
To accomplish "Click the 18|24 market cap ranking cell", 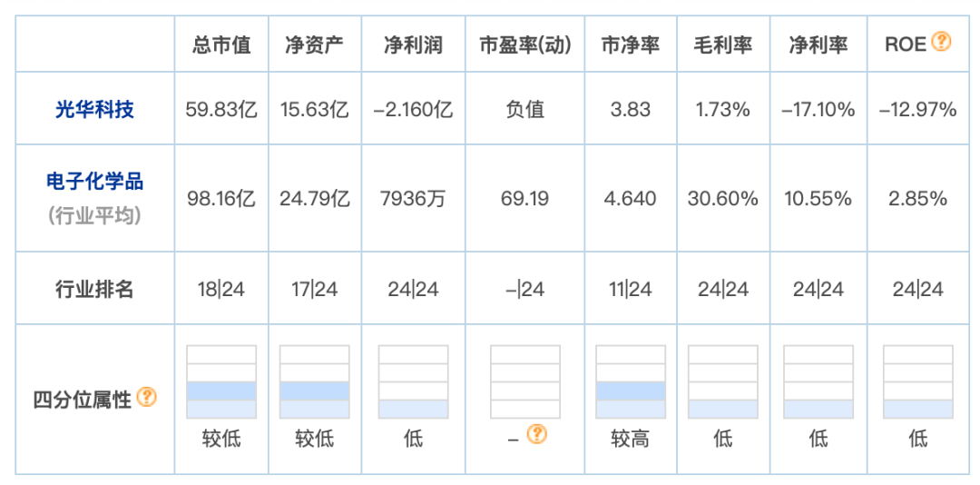I will tap(221, 290).
